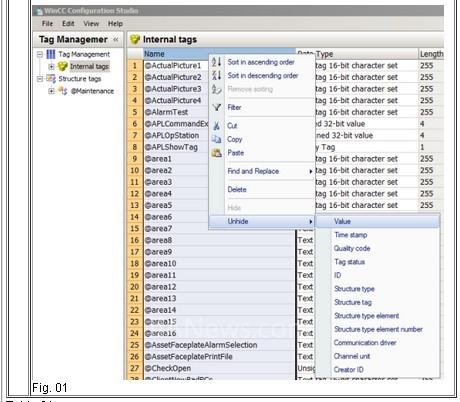Unhide the Structure tag column
Screen dimensions: 460x402
coord(353,302)
